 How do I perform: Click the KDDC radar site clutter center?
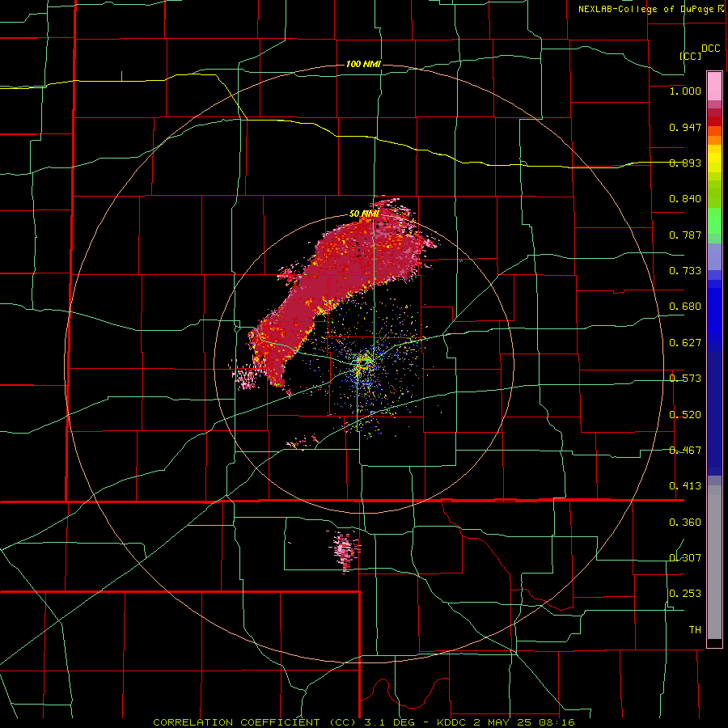click(x=364, y=363)
